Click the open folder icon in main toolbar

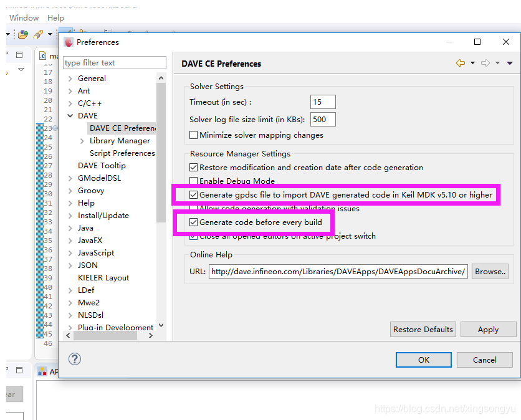pyautogui.click(x=23, y=34)
